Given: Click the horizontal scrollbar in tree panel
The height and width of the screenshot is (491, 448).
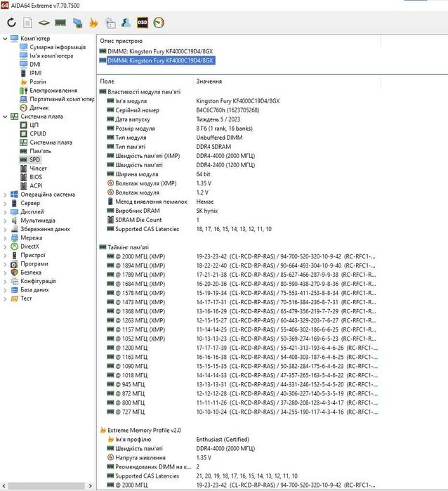Looking at the screenshot, I should click(x=46, y=486).
